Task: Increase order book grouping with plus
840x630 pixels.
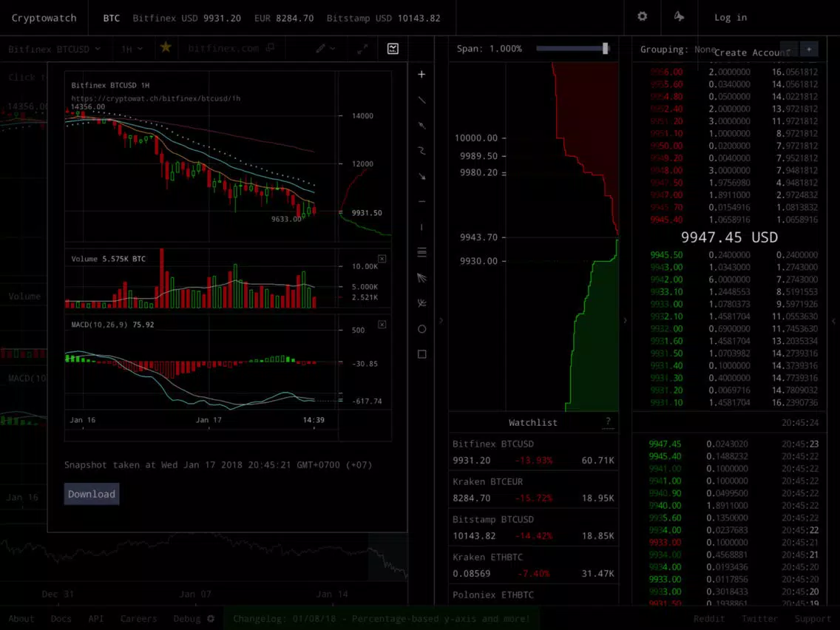Action: coord(809,50)
